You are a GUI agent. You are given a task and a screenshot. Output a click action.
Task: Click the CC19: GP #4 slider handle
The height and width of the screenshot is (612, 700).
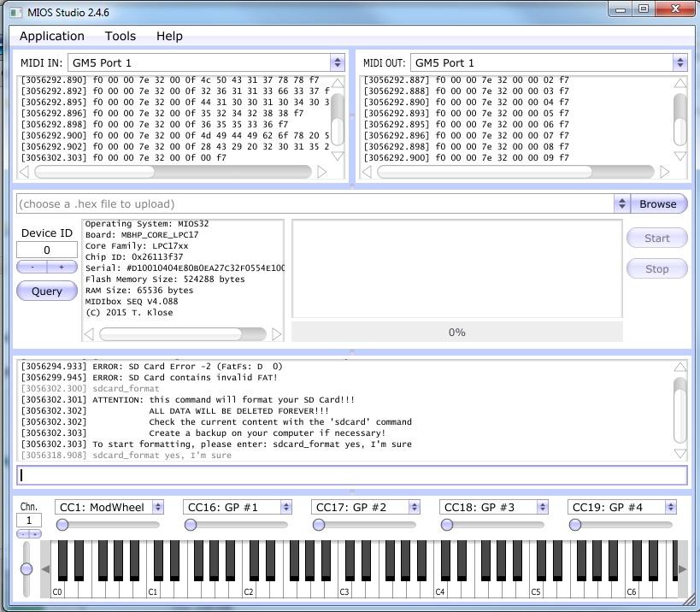coord(575,525)
